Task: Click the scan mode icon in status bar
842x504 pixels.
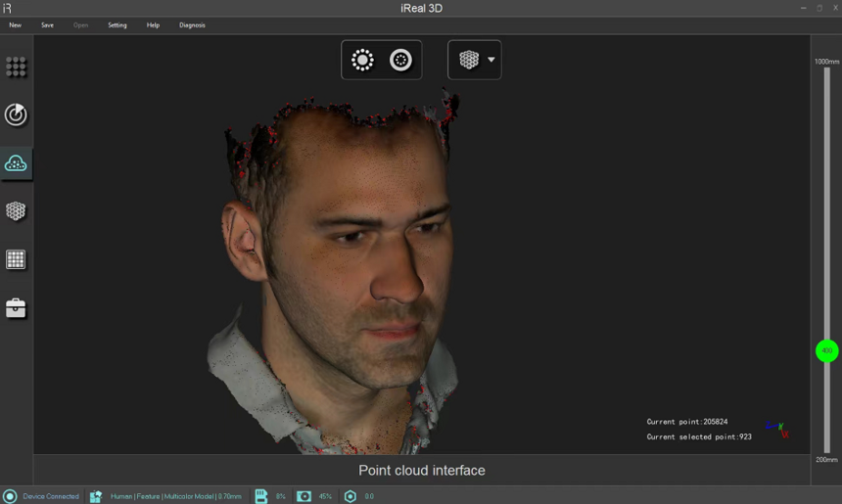Action: point(96,496)
